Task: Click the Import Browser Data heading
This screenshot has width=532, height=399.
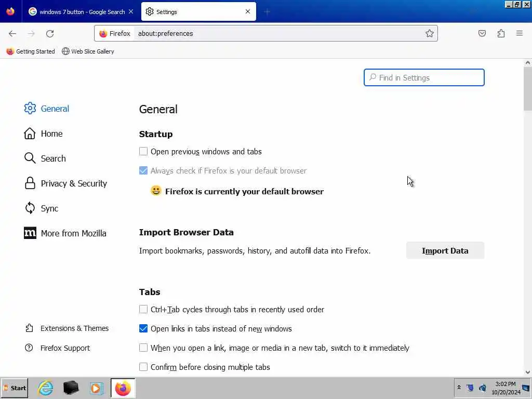Action: point(187,232)
